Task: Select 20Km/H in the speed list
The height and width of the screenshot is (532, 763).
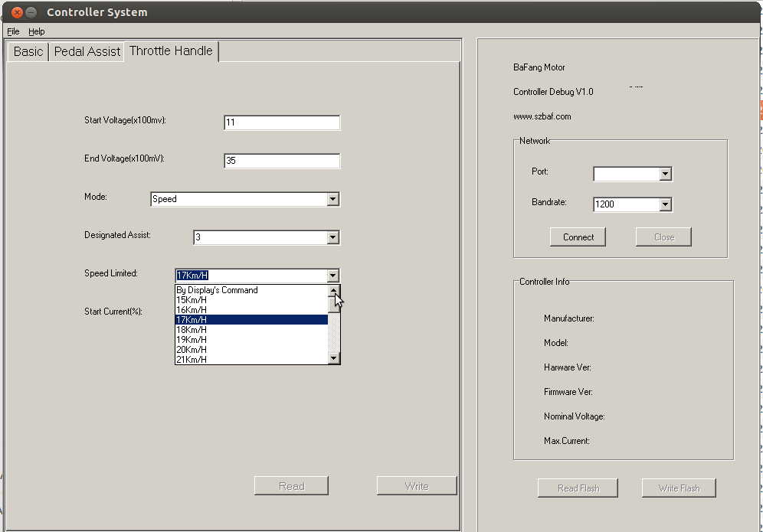Action: 251,350
